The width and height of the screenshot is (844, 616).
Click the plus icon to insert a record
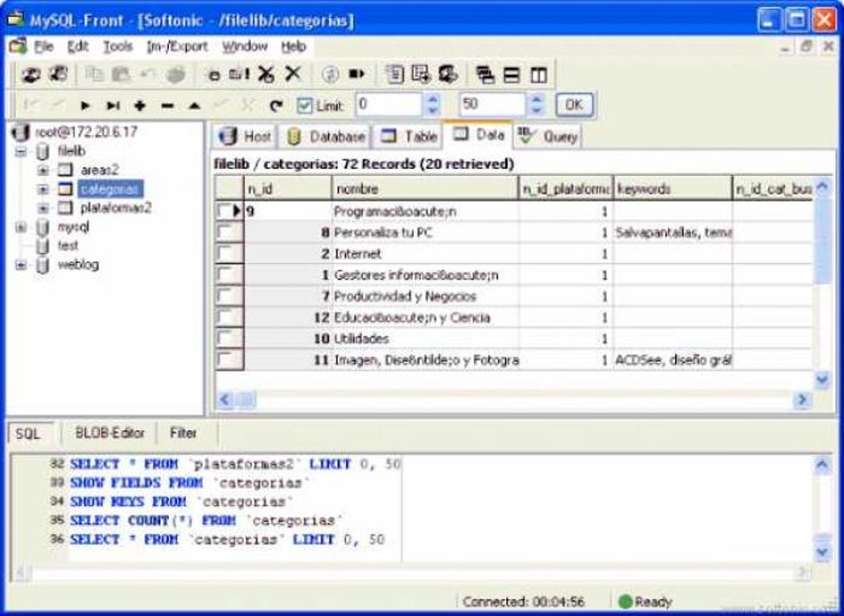pos(140,106)
